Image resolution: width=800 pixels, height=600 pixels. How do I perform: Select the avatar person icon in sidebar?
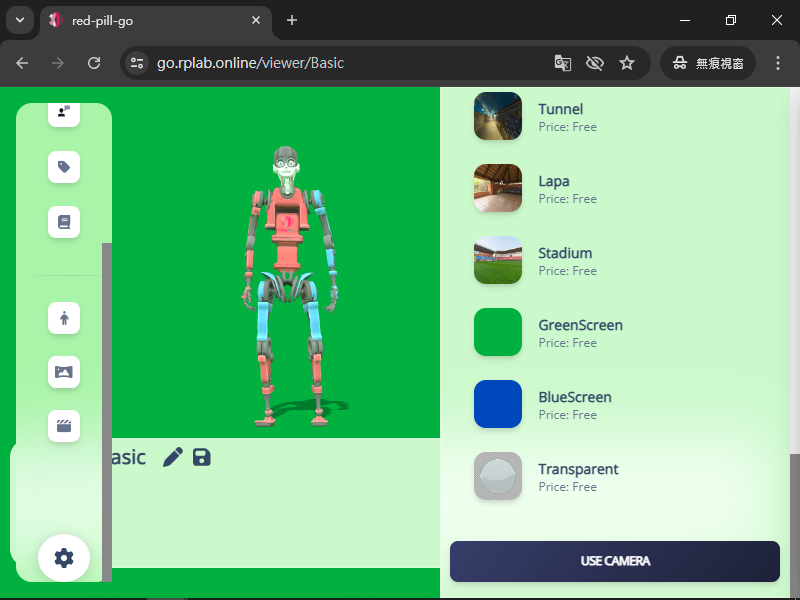click(x=64, y=318)
